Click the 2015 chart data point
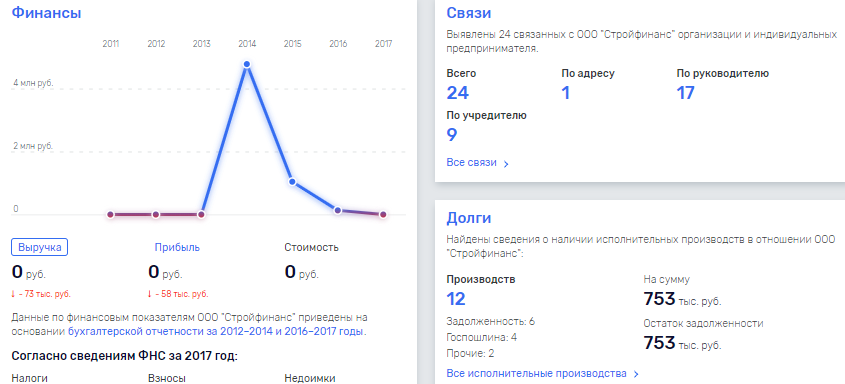 coord(292,181)
